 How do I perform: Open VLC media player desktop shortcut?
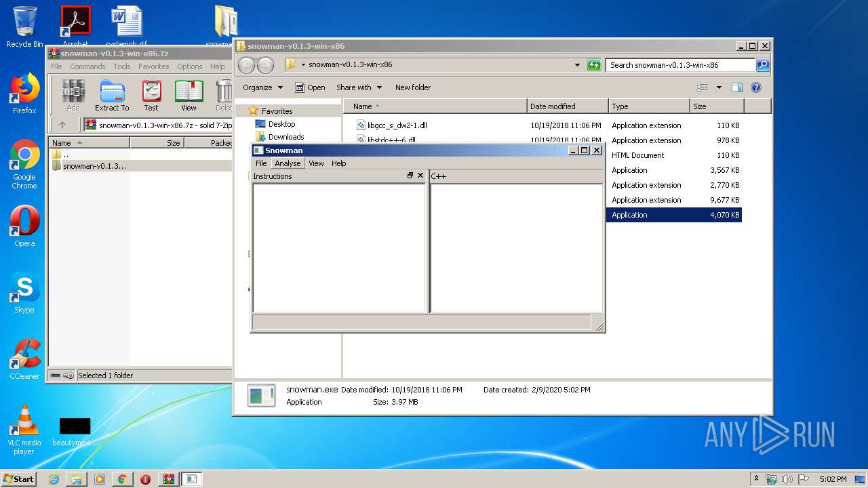click(x=24, y=430)
